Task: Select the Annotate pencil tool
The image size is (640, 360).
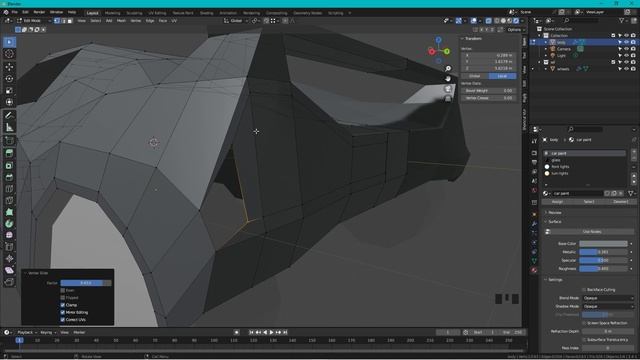Action: tap(9, 116)
